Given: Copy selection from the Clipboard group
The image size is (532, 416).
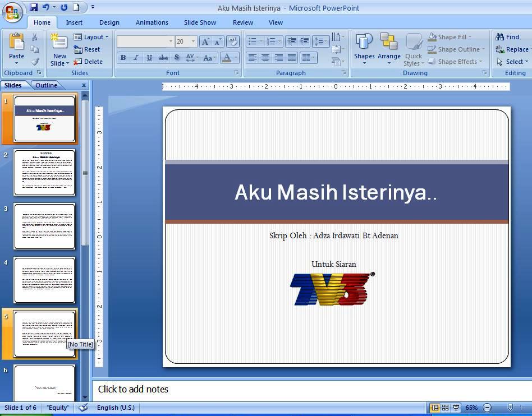Looking at the screenshot, I should click(34, 49).
